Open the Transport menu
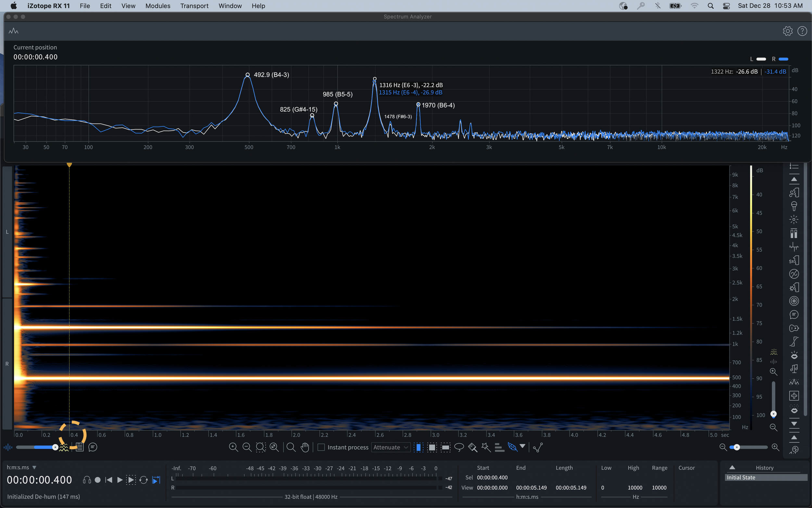This screenshot has height=508, width=812. pyautogui.click(x=194, y=6)
